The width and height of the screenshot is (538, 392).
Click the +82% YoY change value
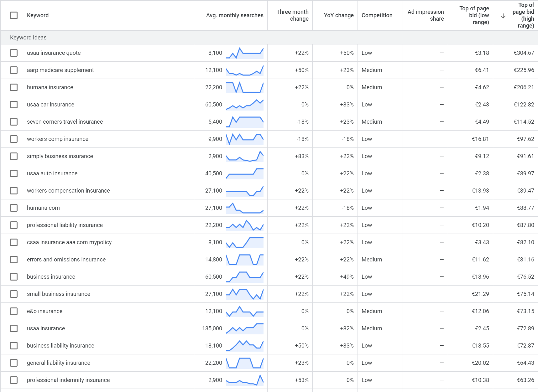347,328
